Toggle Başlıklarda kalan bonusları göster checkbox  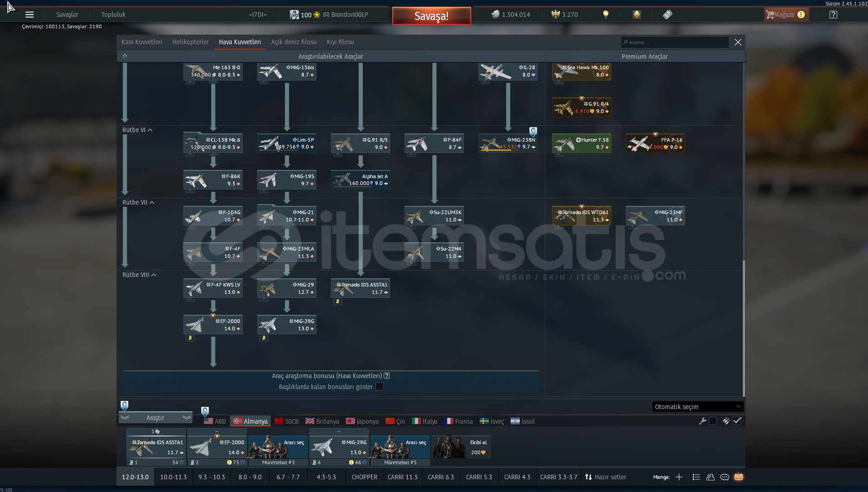[x=380, y=387]
